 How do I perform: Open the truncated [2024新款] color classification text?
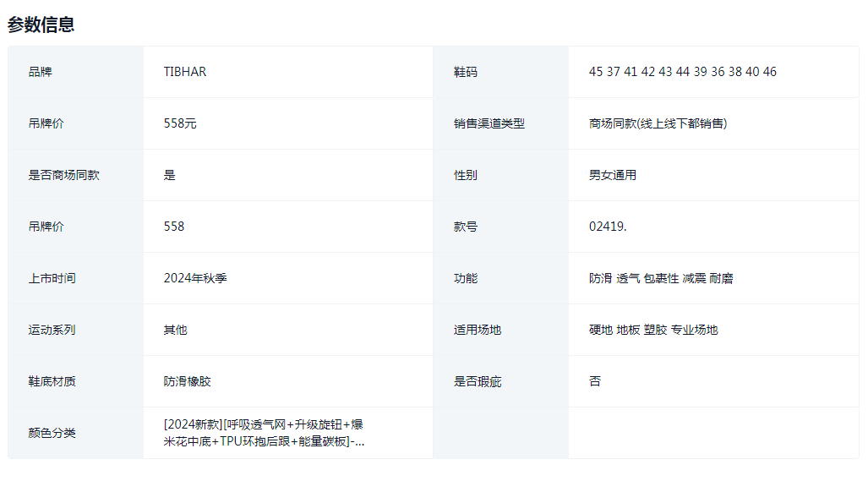(264, 433)
